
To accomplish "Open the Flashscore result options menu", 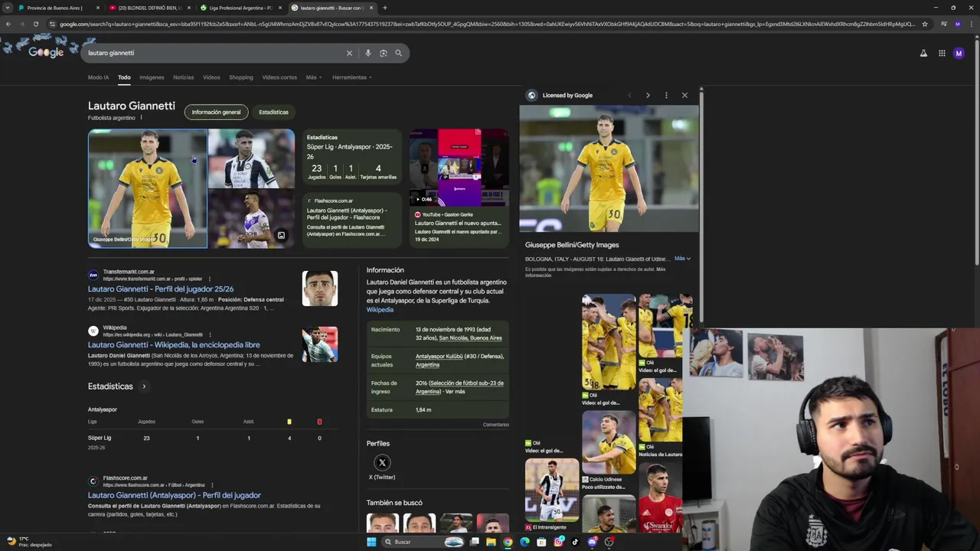I will click(212, 485).
